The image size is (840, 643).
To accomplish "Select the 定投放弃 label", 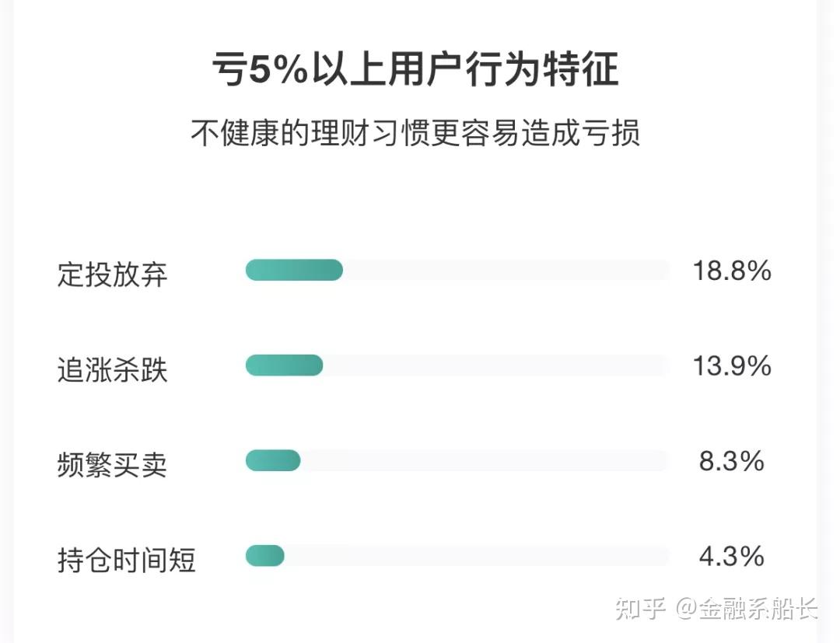I will coord(113,274).
